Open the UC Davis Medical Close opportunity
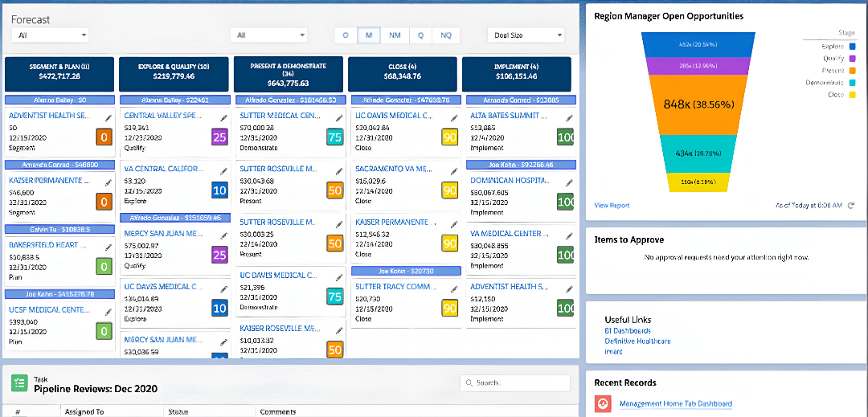Image resolution: width=868 pixels, height=417 pixels. click(394, 117)
